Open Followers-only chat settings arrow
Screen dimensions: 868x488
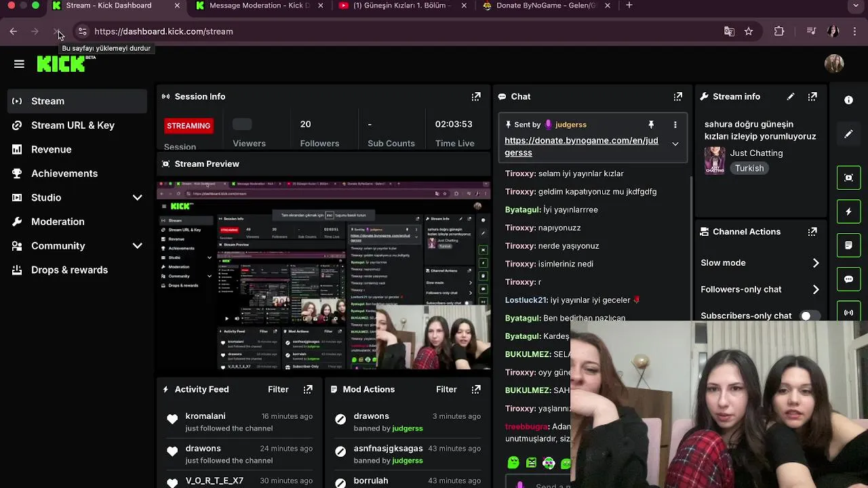[815, 289]
